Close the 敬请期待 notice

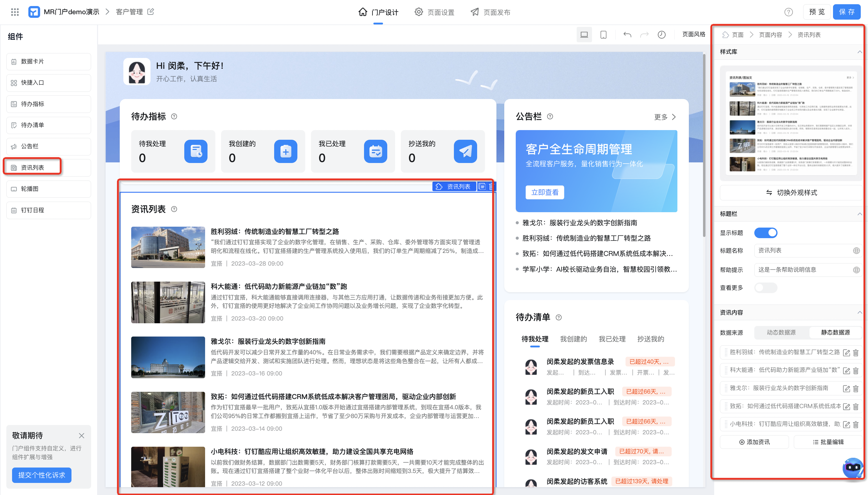pos(81,436)
